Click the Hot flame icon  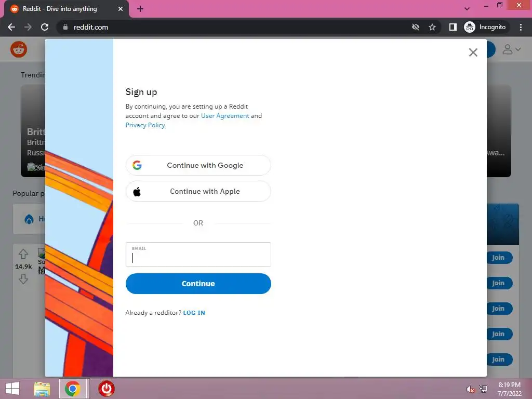coord(29,219)
